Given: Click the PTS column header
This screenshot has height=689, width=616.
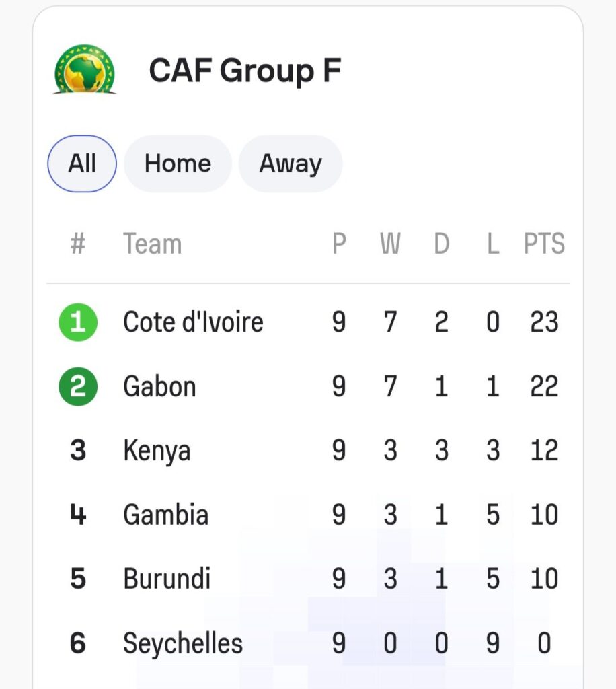Looking at the screenshot, I should click(x=544, y=244).
